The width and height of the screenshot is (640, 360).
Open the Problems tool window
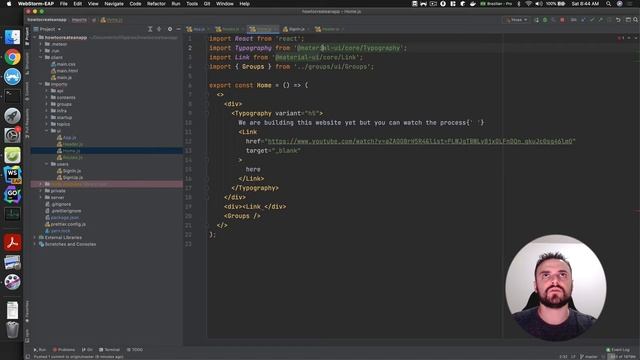pyautogui.click(x=64, y=350)
